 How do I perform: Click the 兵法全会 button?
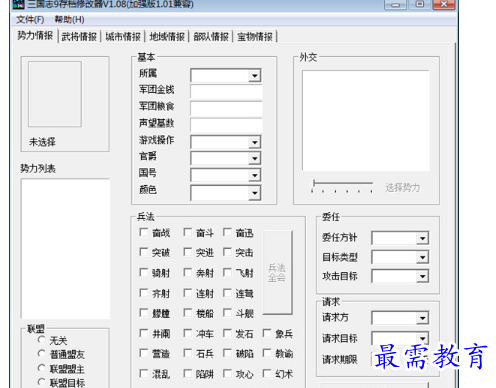[277, 273]
